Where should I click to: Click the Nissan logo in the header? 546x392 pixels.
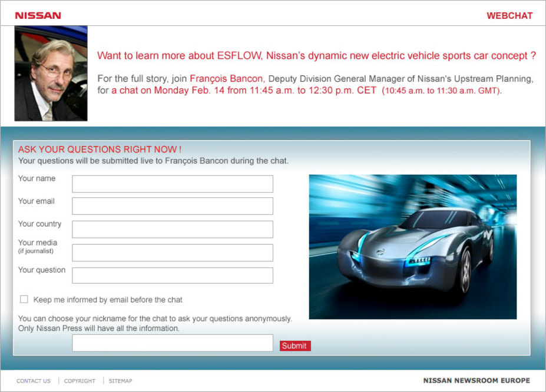coord(38,16)
